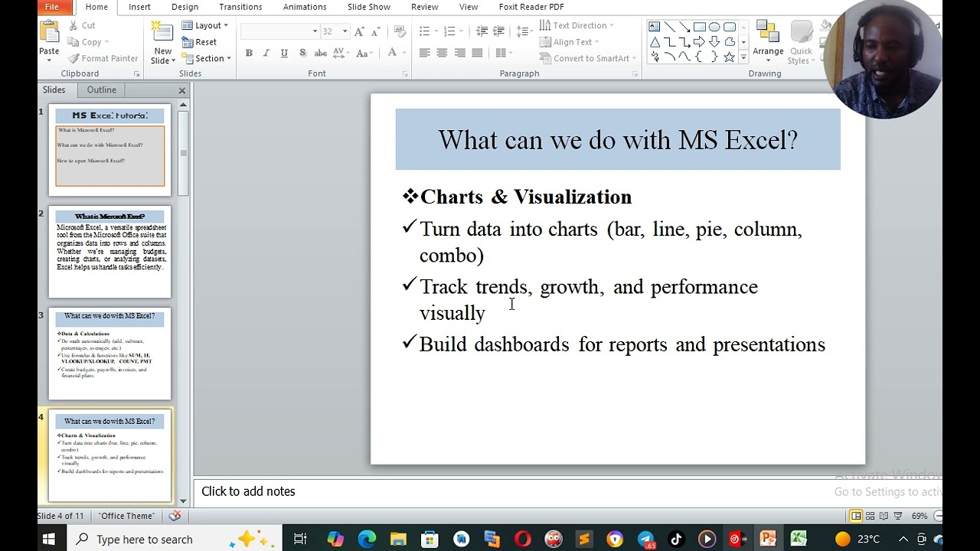980x551 pixels.
Task: Toggle italic formatting
Action: [266, 53]
